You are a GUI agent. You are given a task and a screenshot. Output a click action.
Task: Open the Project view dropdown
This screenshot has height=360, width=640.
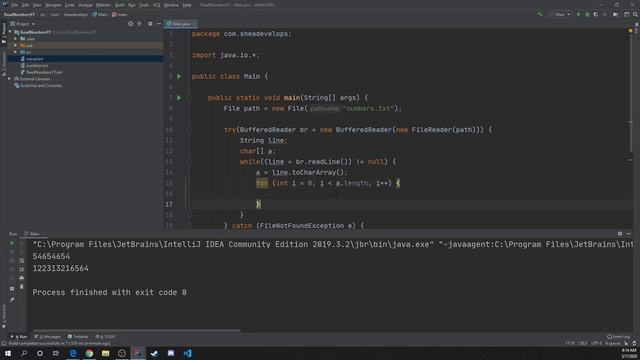click(x=22, y=24)
